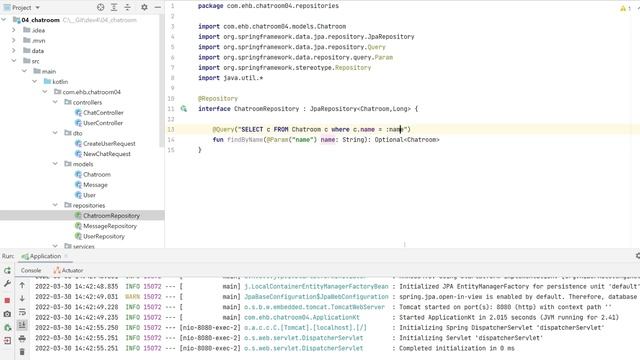Open JpaBaseConfiguration$JpaWebConfiguration log link
The height and width of the screenshot is (360, 640).
click(316, 297)
